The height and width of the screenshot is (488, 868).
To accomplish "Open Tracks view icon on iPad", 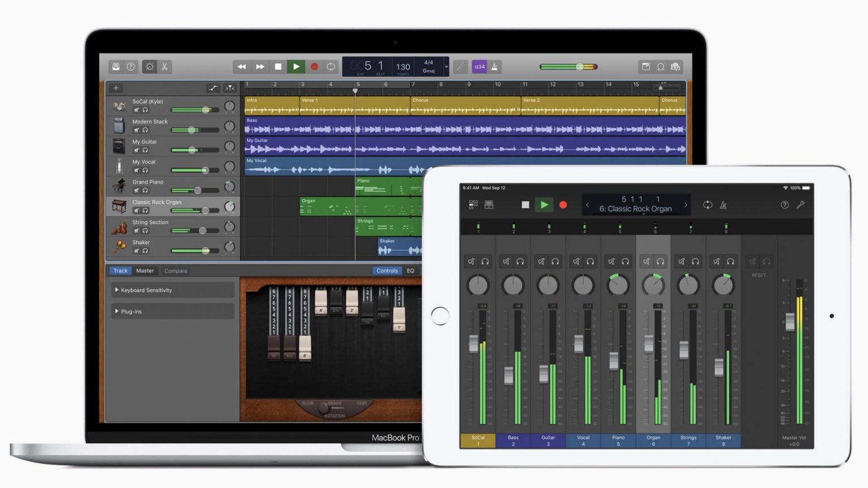I will point(473,205).
